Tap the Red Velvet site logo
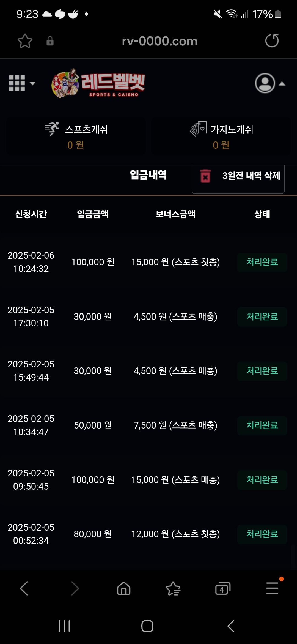Screen dimensions: 297x644 tap(98, 83)
